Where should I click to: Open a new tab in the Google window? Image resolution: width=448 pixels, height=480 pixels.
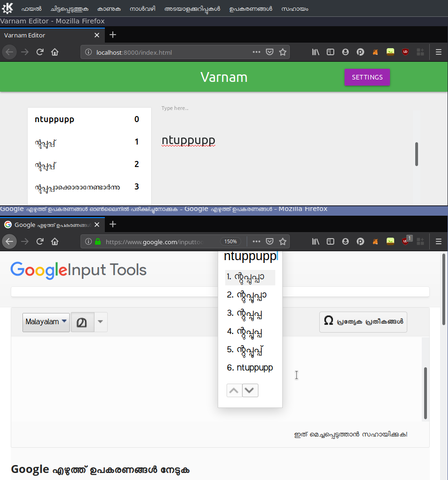point(113,225)
